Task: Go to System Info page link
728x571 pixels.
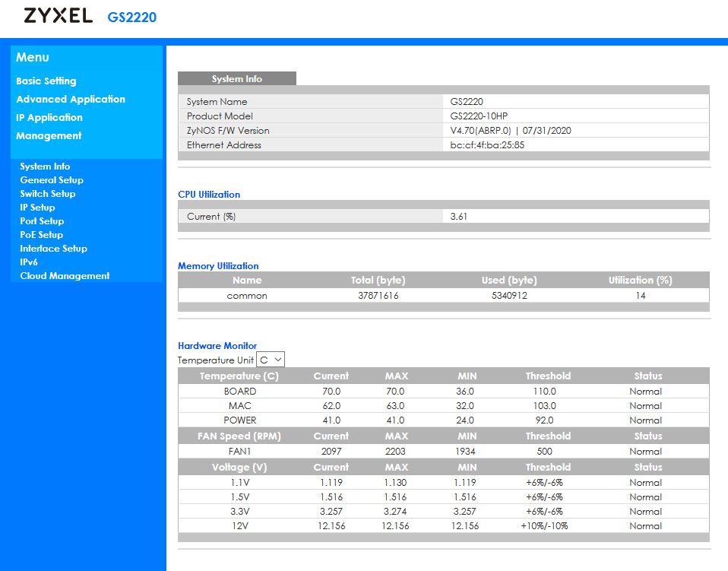Action: click(x=45, y=167)
